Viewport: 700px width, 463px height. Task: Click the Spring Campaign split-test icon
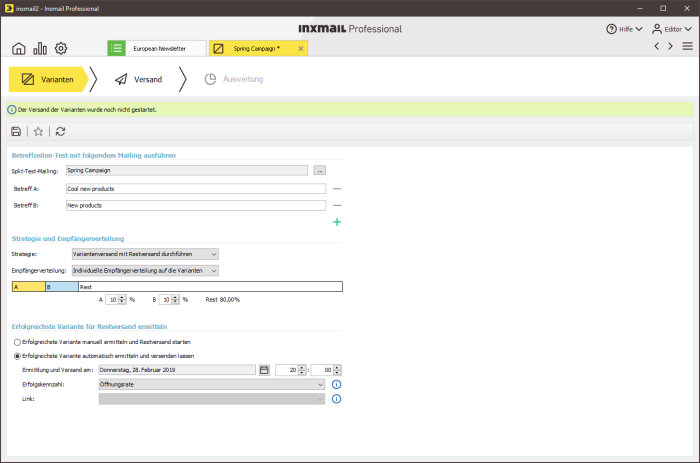coord(218,48)
